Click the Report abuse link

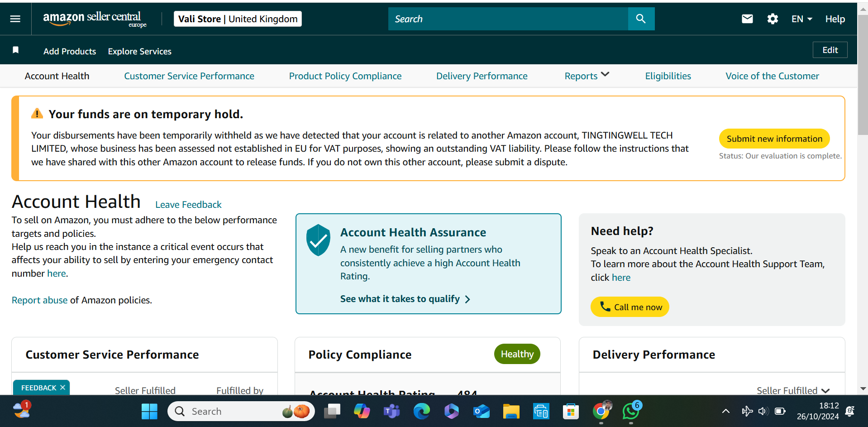(x=39, y=300)
